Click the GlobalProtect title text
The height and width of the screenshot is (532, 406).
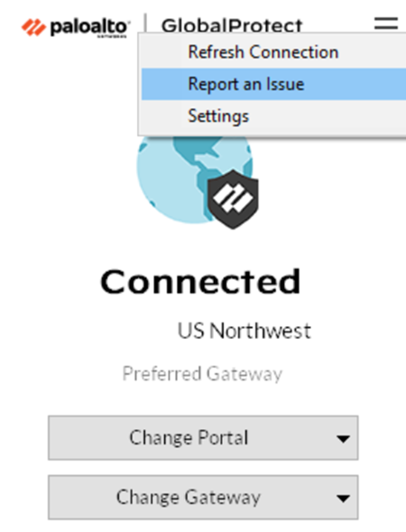232,26
